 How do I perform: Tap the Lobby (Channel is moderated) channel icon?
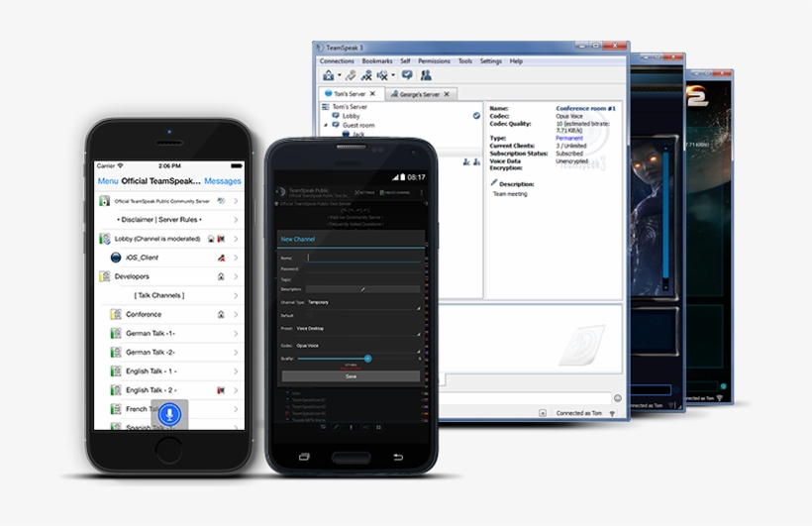105,239
